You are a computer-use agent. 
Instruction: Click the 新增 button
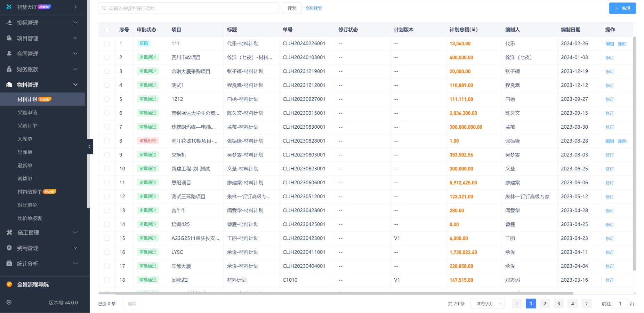coord(622,8)
